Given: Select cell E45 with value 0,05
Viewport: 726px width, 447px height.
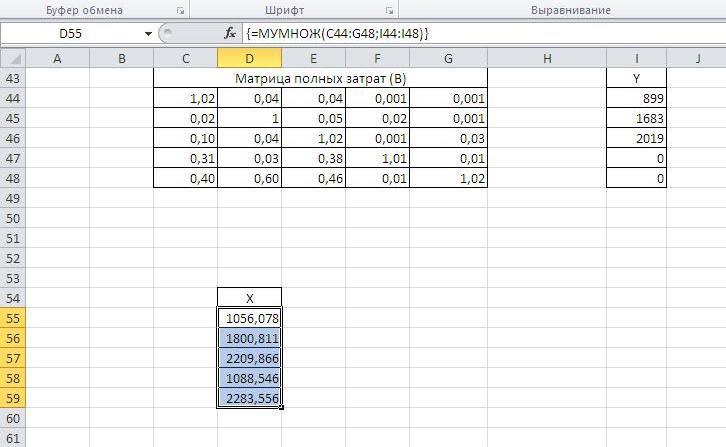Looking at the screenshot, I should (313, 118).
